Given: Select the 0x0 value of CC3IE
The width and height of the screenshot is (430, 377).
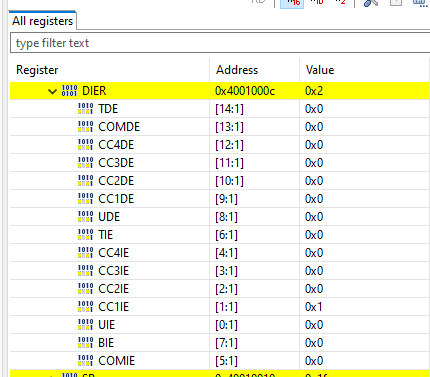Looking at the screenshot, I should [x=314, y=271].
